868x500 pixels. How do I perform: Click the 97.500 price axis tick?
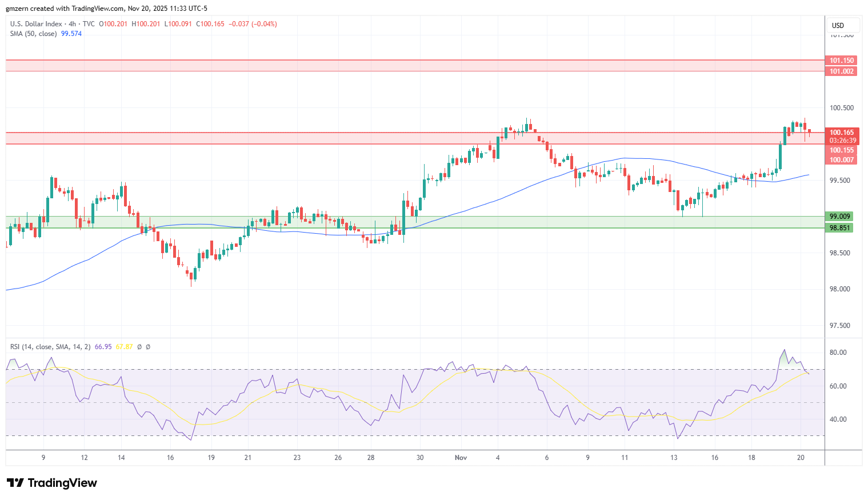[x=840, y=326]
